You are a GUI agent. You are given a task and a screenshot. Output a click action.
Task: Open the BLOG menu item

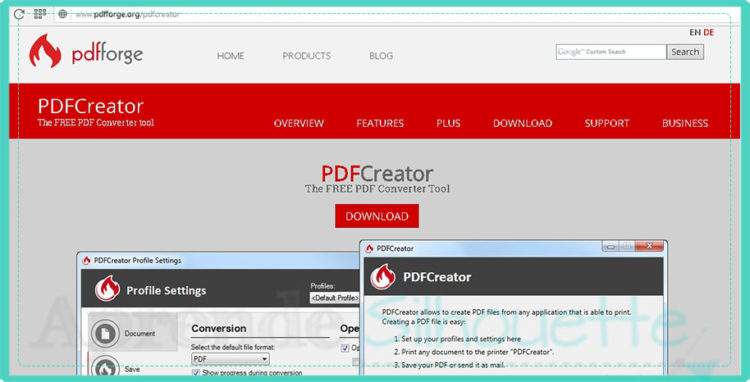pos(381,56)
